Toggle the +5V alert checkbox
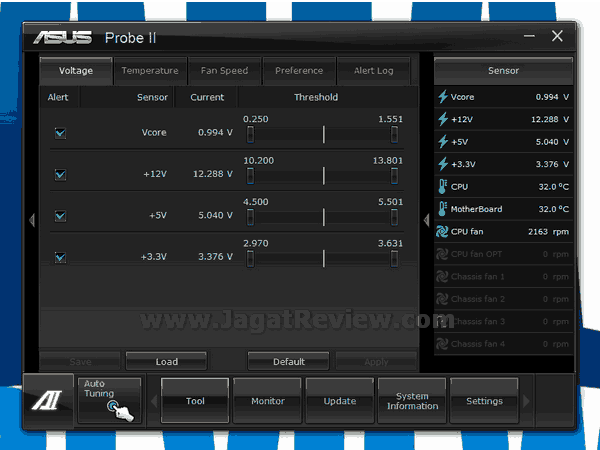This screenshot has width=600, height=450. [60, 216]
